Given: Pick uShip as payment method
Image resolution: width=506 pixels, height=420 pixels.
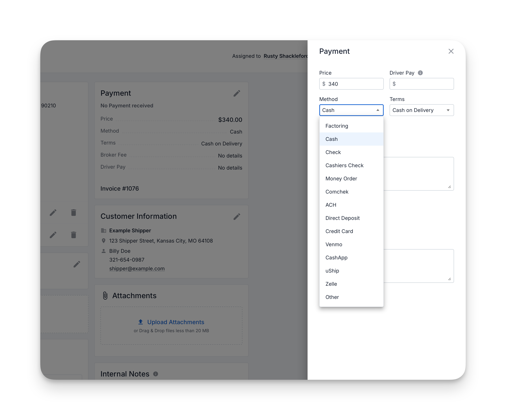Looking at the screenshot, I should (x=351, y=271).
